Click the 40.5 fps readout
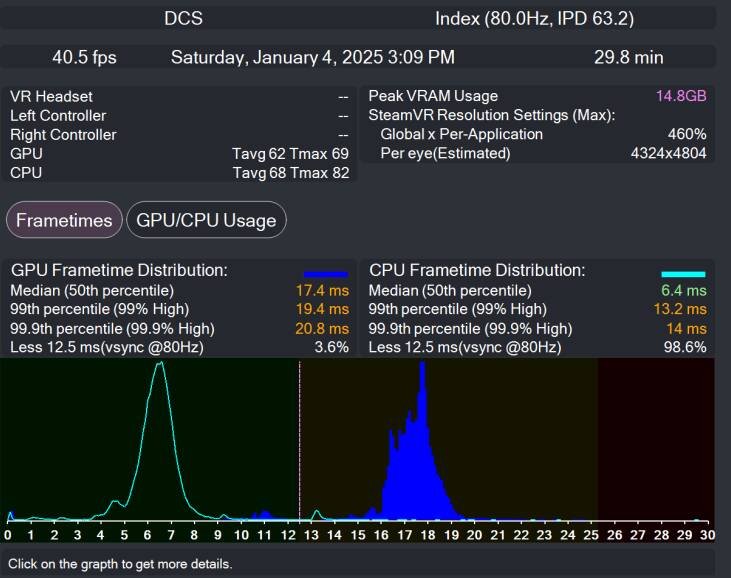The height and width of the screenshot is (578, 731). (84, 57)
